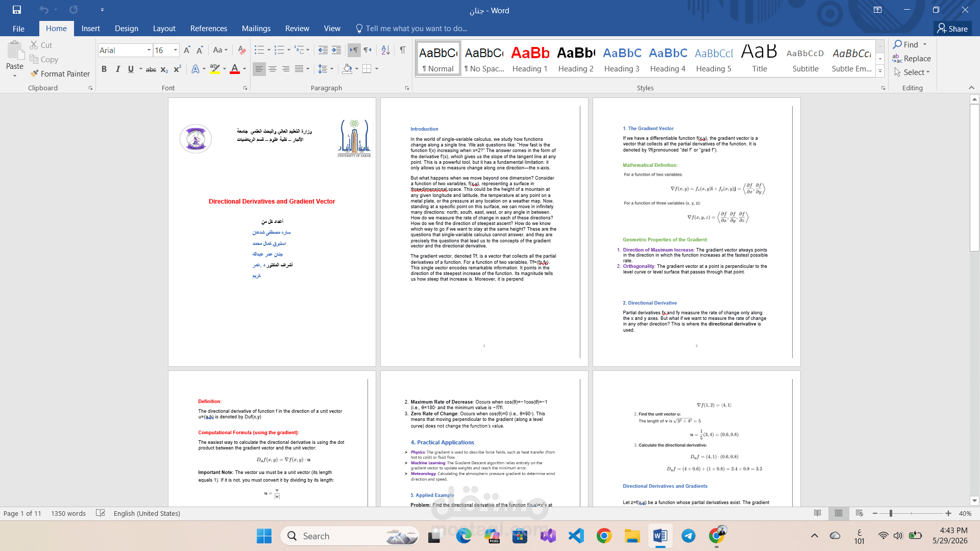Open the numbering list dropdown

(289, 50)
